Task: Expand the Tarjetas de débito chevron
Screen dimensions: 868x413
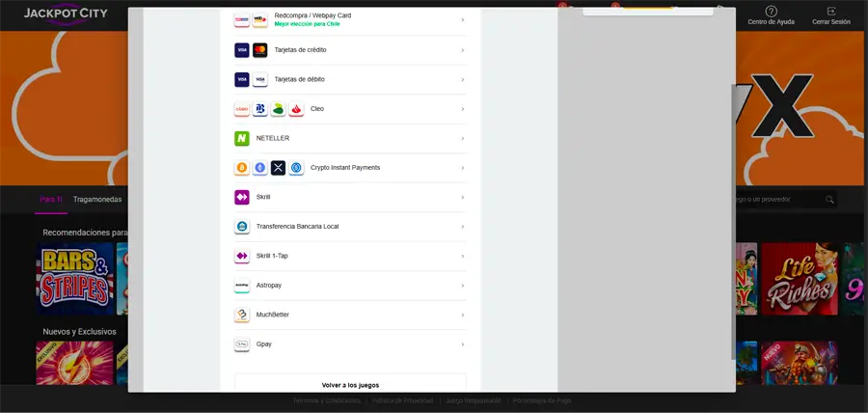Action: tap(463, 80)
